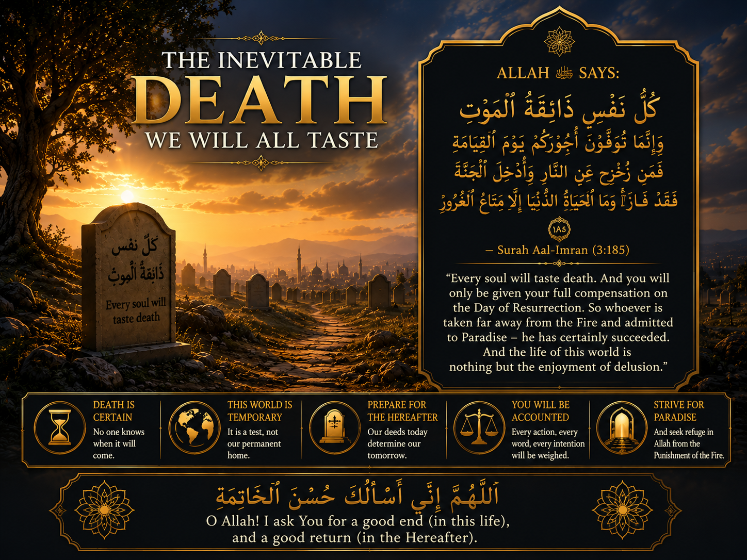The image size is (747, 560).
Task: Click Arabic verse line 'كُلُّ نَفْسٍ ذَائِقَةُ الْمَوْتِ' in the panel
Action: (559, 108)
